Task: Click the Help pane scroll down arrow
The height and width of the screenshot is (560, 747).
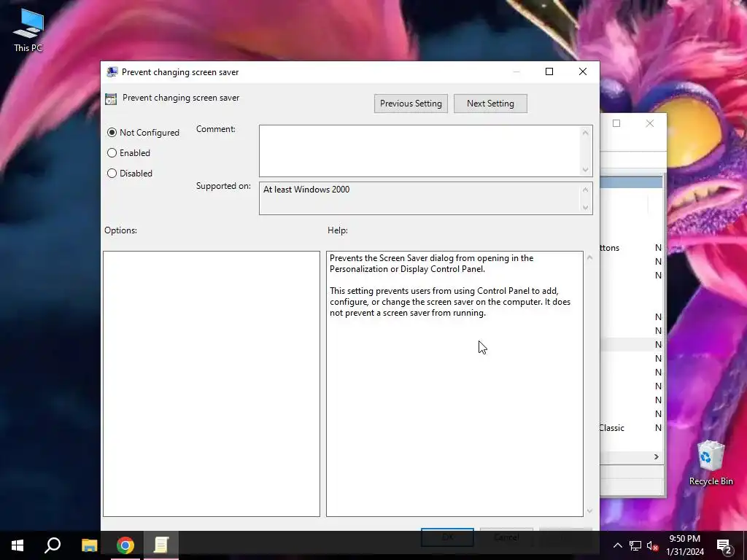Action: (589, 511)
